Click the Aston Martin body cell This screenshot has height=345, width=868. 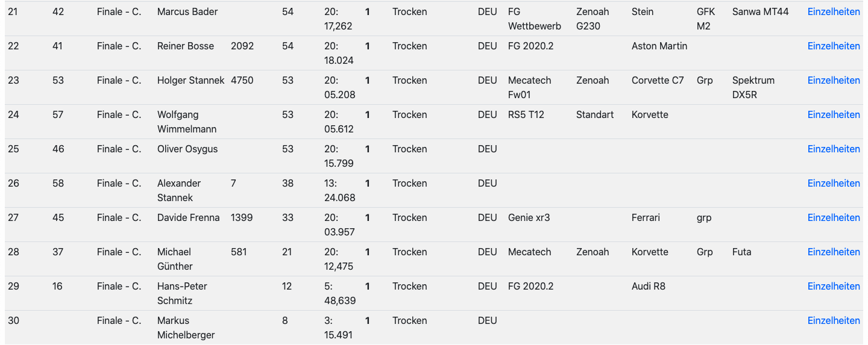point(659,46)
